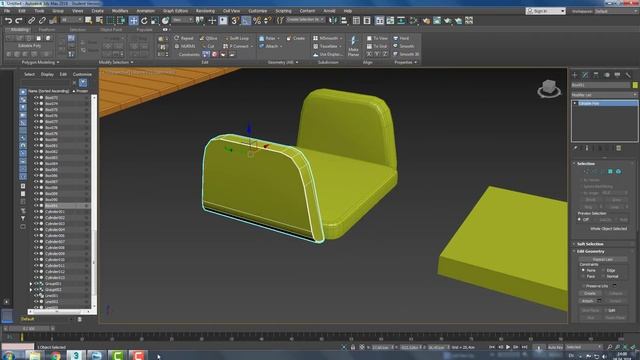
Task: Pick the Rectangular Selection Region tool
Action: [110, 20]
